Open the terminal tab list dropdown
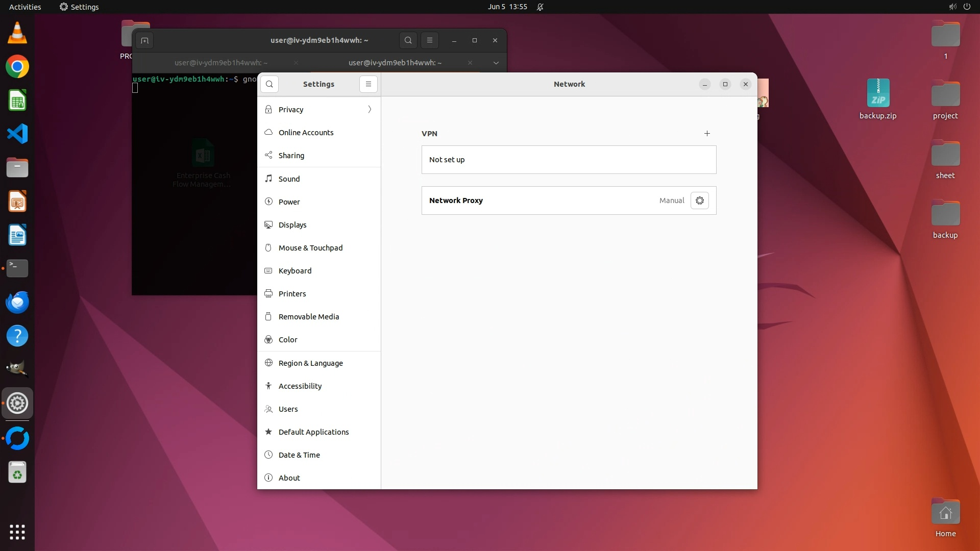The width and height of the screenshot is (980, 551). click(496, 63)
